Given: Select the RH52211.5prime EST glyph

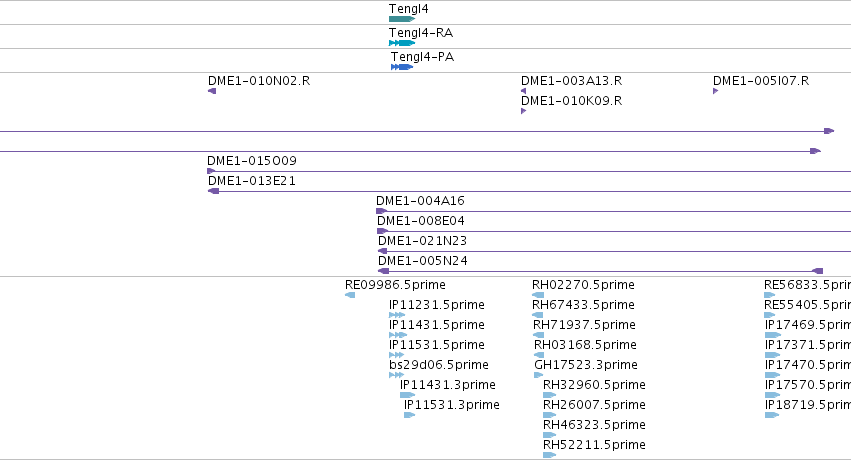Looking at the screenshot, I should (x=550, y=456).
